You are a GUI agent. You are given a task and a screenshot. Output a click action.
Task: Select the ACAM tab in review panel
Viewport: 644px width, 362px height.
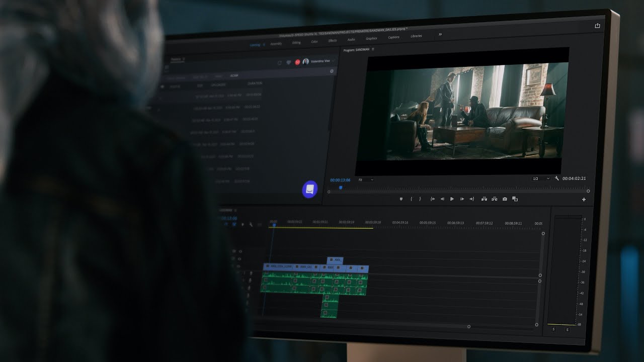click(x=234, y=76)
